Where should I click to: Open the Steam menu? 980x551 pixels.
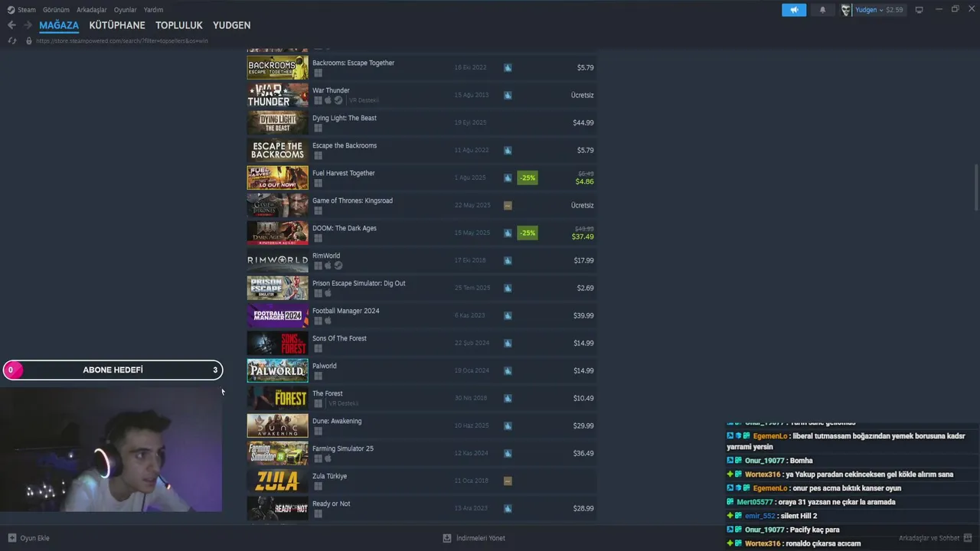click(27, 10)
